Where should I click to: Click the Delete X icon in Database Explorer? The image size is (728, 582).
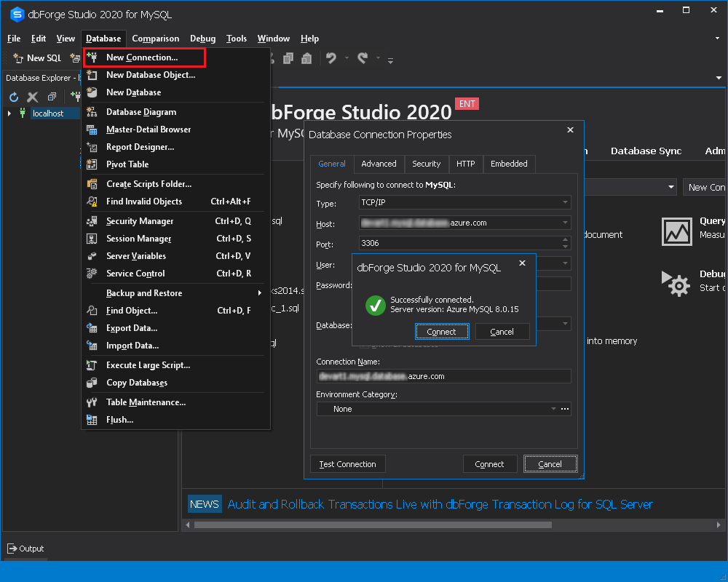tap(33, 97)
